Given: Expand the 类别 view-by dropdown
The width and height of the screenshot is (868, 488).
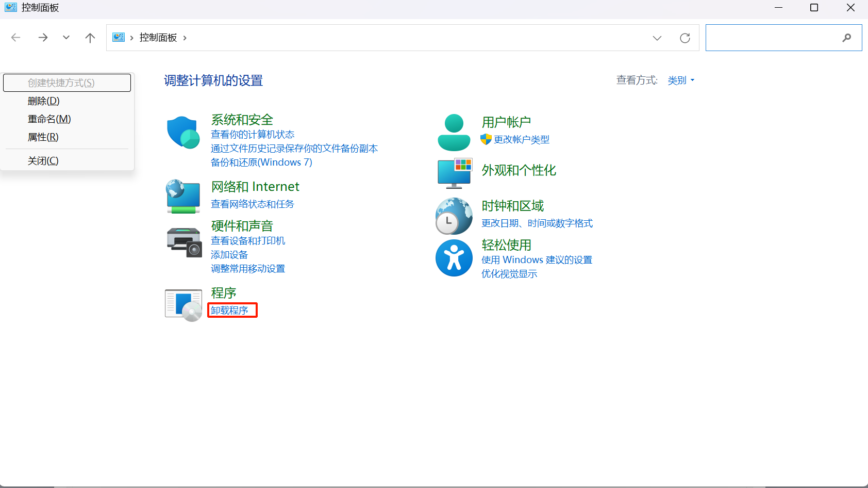Looking at the screenshot, I should point(681,80).
